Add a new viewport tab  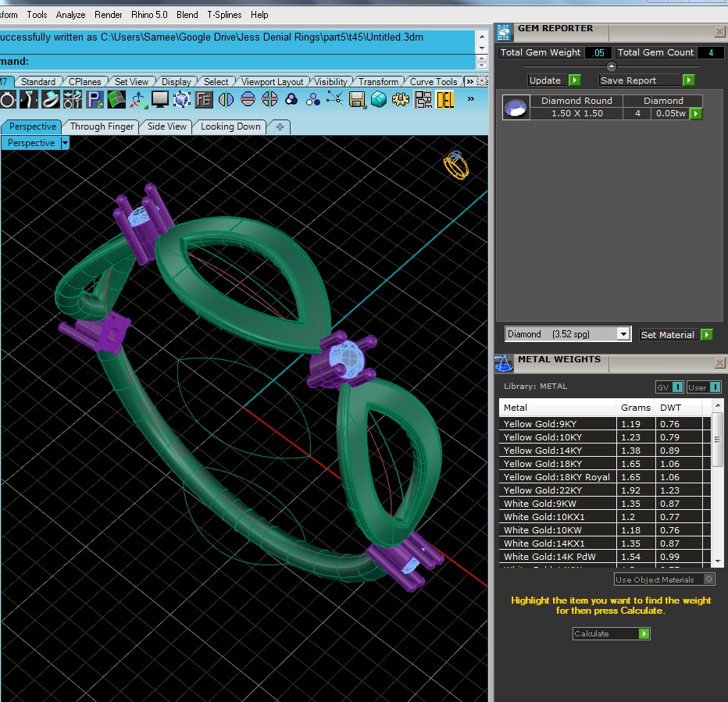(280, 127)
